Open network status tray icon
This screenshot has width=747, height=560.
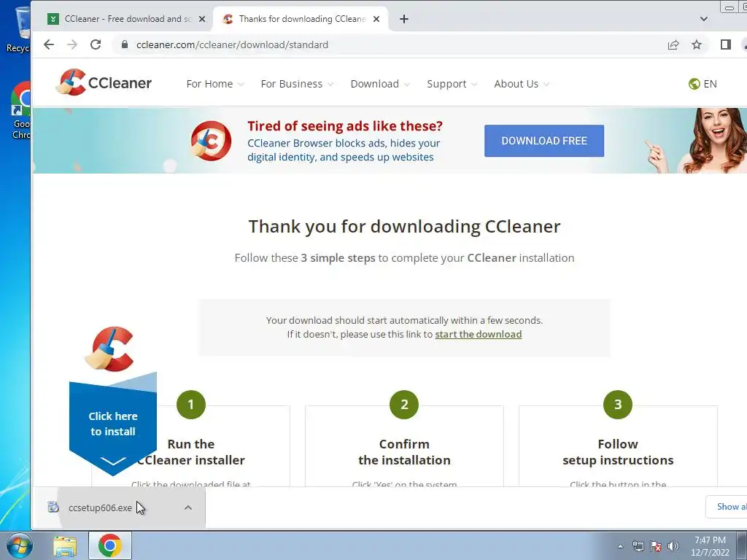coord(638,547)
